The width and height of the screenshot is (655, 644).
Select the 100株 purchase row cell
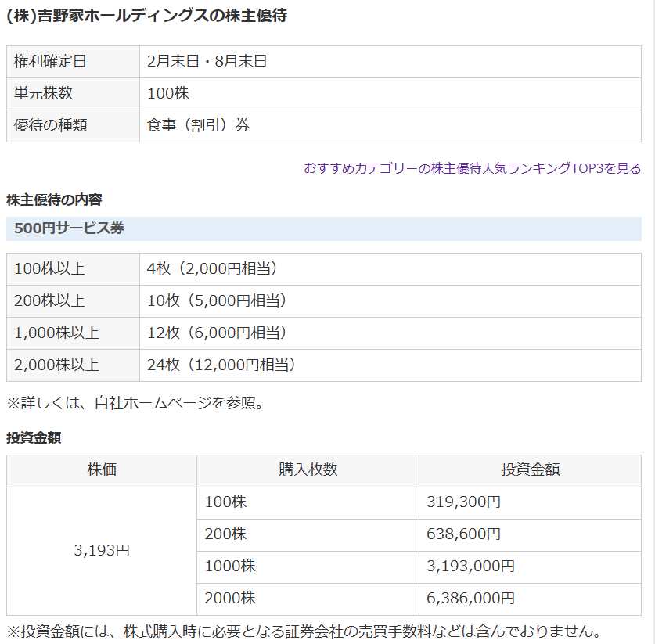[308, 503]
